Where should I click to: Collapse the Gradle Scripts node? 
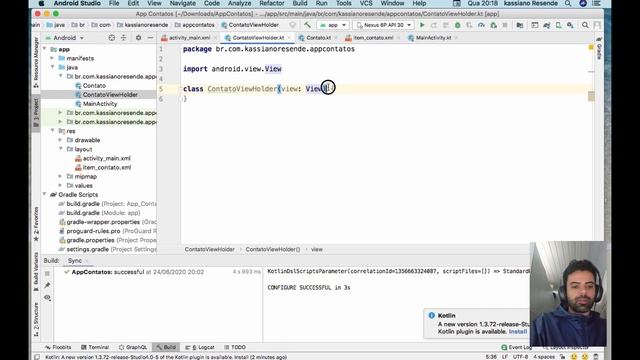pyautogui.click(x=45, y=195)
